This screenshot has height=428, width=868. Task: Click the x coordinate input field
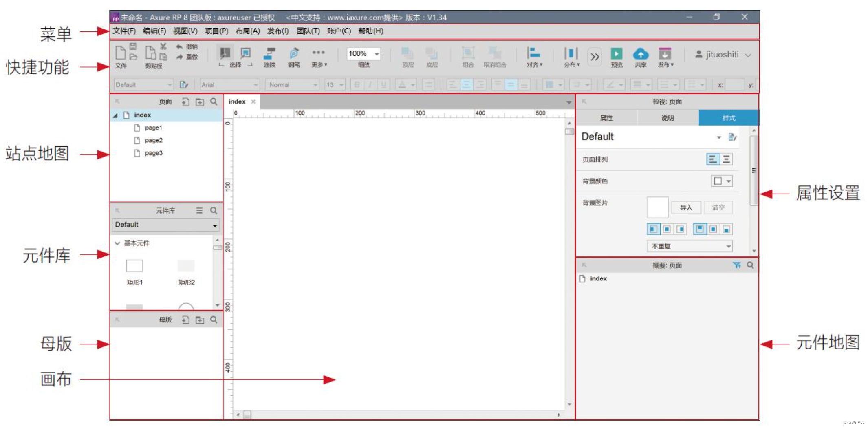point(735,85)
